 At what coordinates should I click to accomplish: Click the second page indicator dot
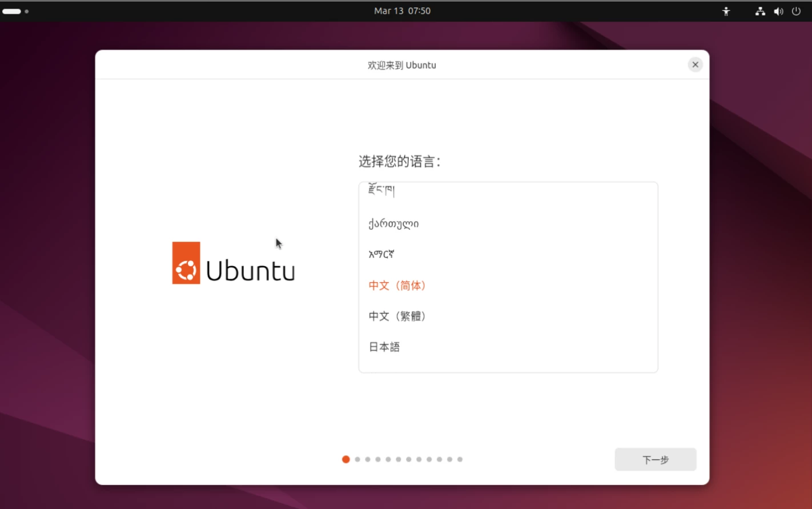pos(357,459)
